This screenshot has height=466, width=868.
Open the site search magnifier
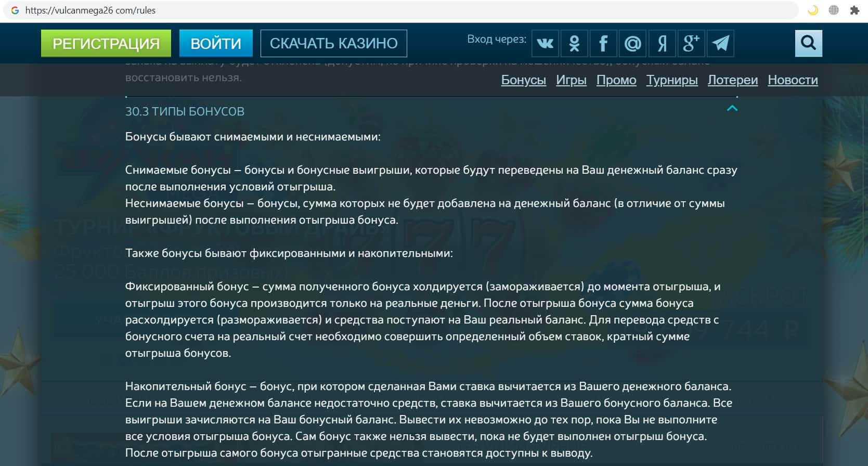809,43
